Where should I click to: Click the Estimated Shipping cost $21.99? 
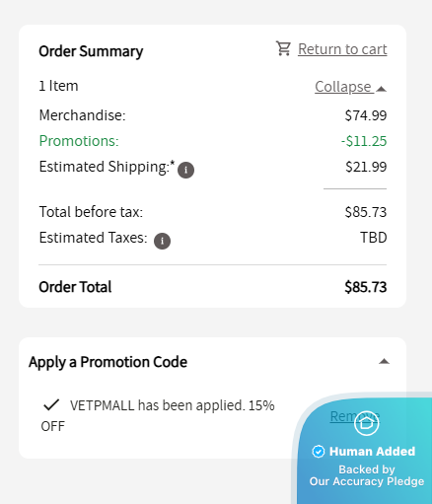pos(366,167)
